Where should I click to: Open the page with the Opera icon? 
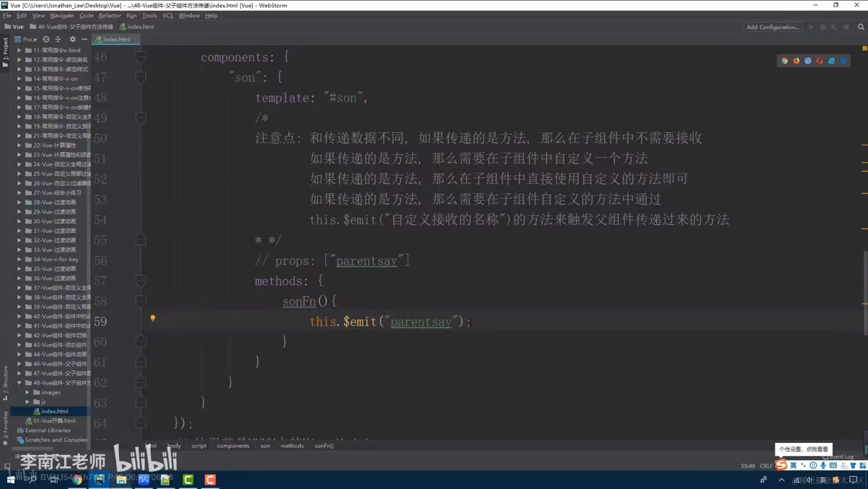(x=820, y=61)
